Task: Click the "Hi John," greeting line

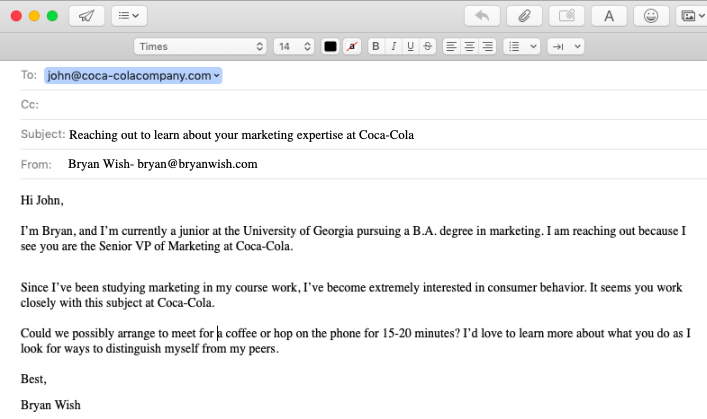Action: (x=42, y=200)
